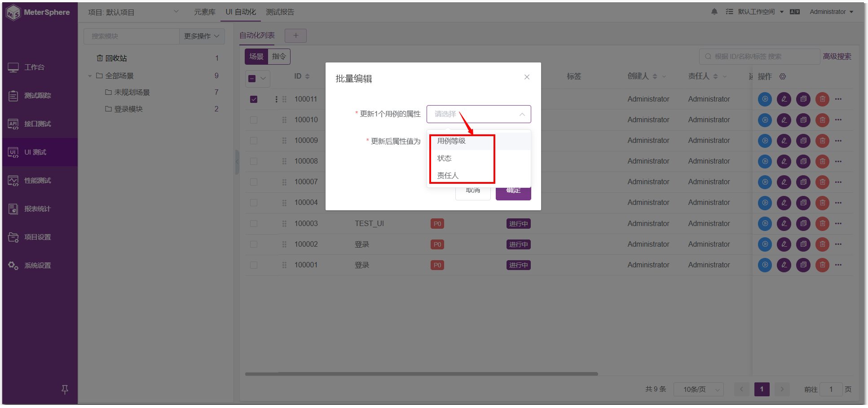
Task: Open the table column settings gear
Action: (783, 76)
